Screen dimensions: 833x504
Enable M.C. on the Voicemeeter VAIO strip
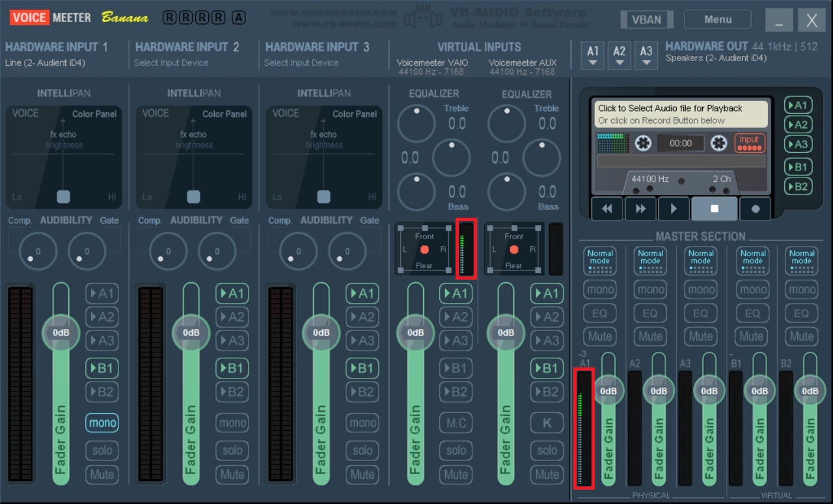[x=456, y=423]
